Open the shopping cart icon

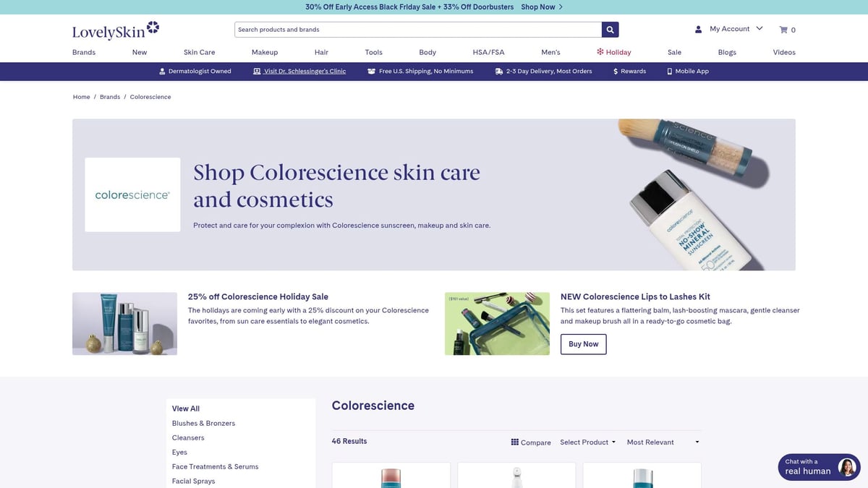point(783,30)
